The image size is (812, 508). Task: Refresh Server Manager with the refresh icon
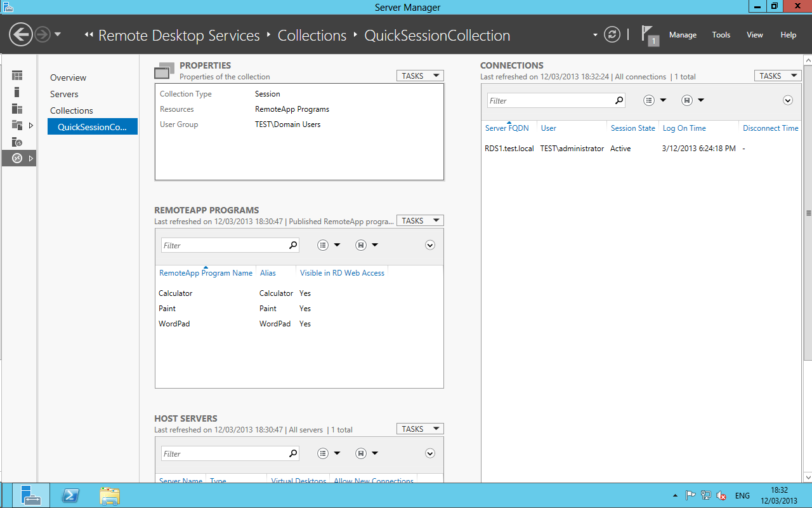(612, 34)
